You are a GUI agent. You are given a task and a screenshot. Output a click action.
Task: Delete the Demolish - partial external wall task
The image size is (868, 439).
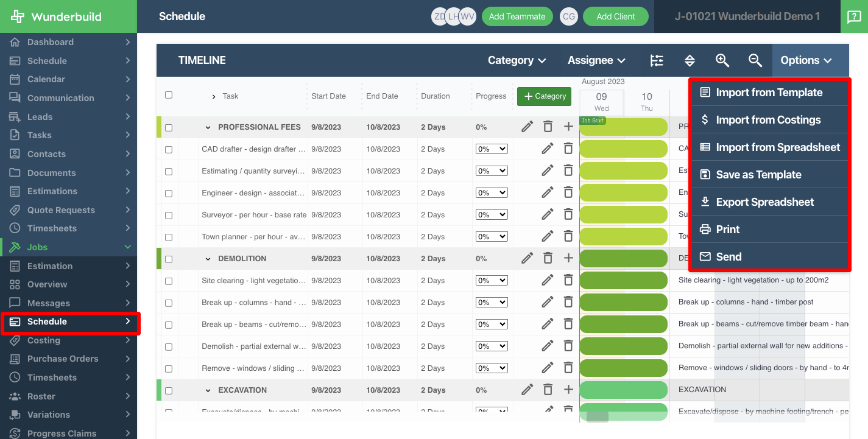tap(568, 346)
